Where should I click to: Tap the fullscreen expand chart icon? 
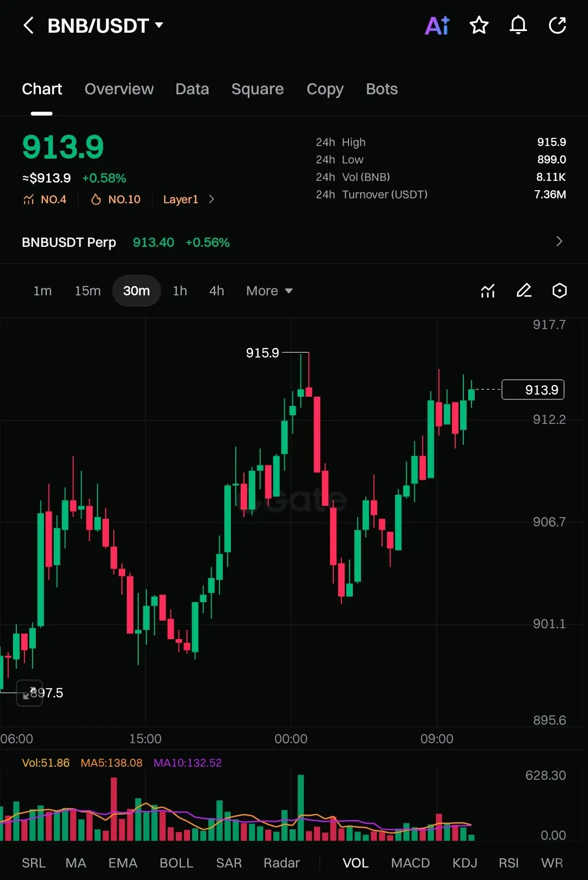[x=29, y=693]
